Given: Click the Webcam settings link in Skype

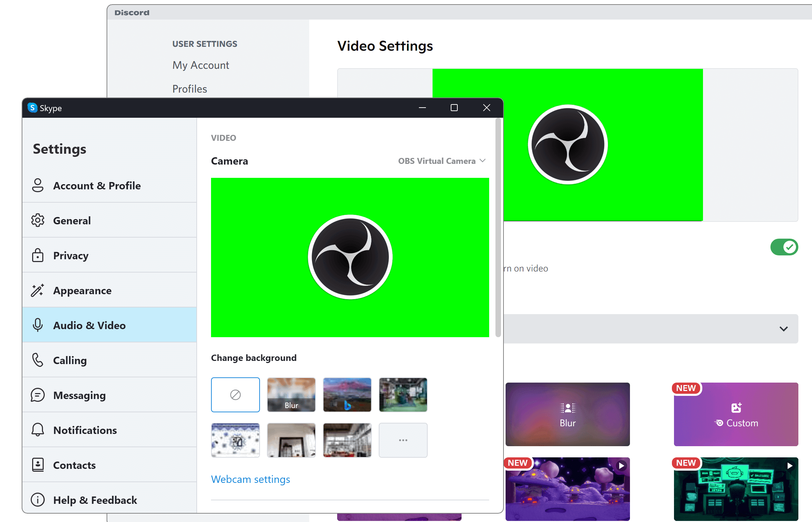Looking at the screenshot, I should coord(251,479).
